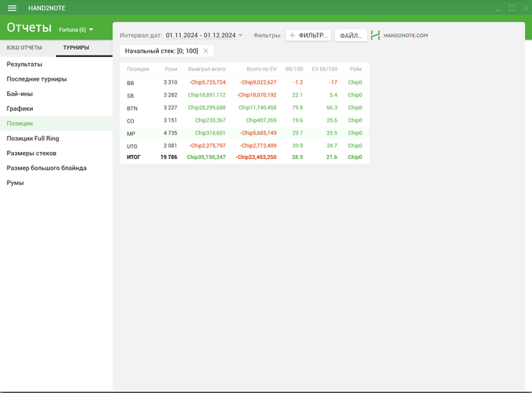Click the Отчеты page title

[29, 27]
